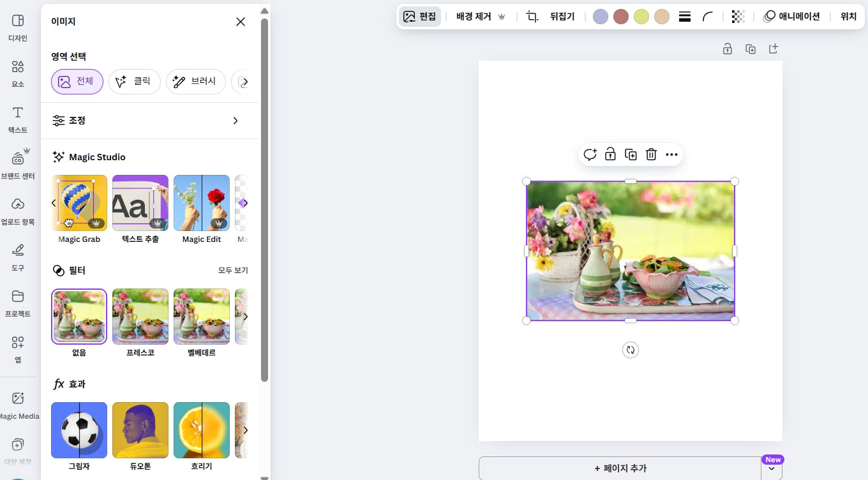Select the 브러시 area selection option
This screenshot has width=868, height=480.
click(195, 82)
